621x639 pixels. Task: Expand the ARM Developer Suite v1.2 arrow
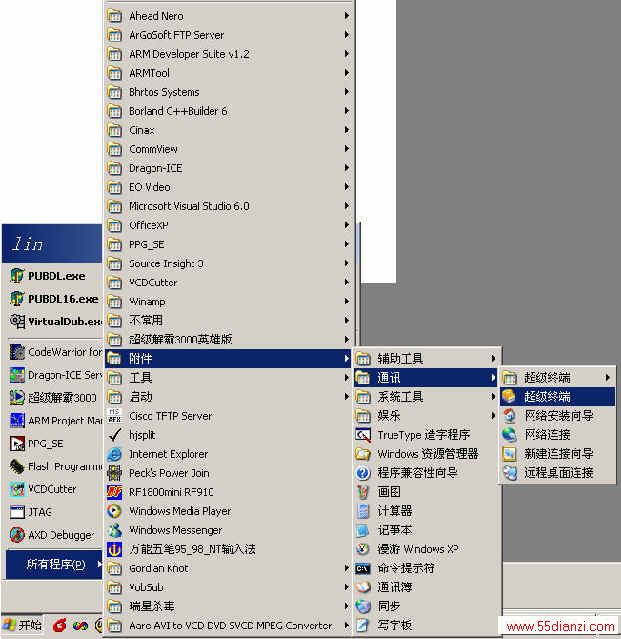[347, 54]
